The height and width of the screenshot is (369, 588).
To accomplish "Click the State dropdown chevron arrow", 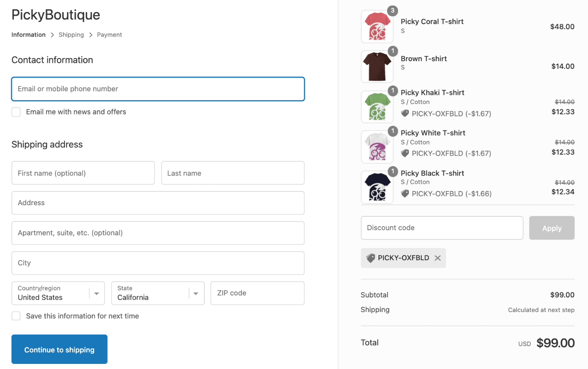I will pyautogui.click(x=196, y=293).
